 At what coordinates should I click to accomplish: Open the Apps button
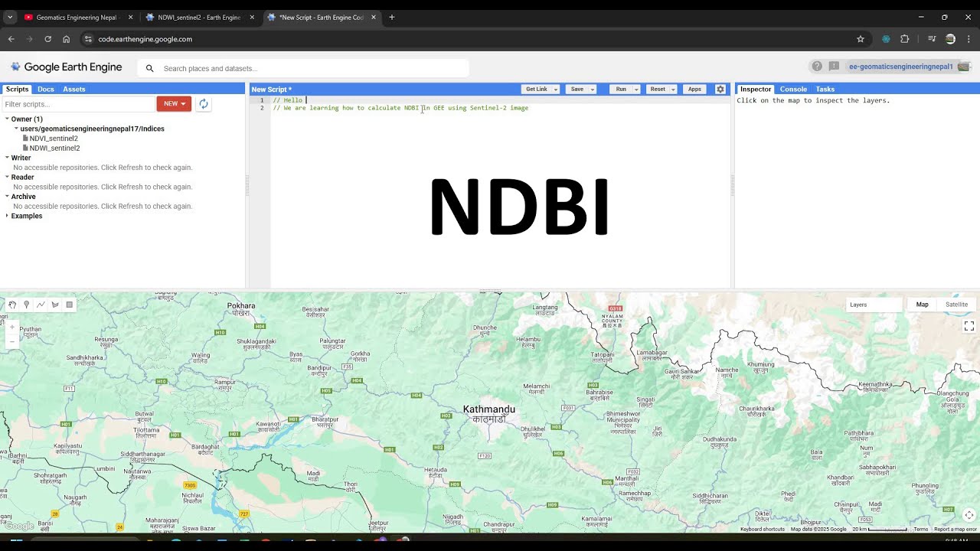694,90
